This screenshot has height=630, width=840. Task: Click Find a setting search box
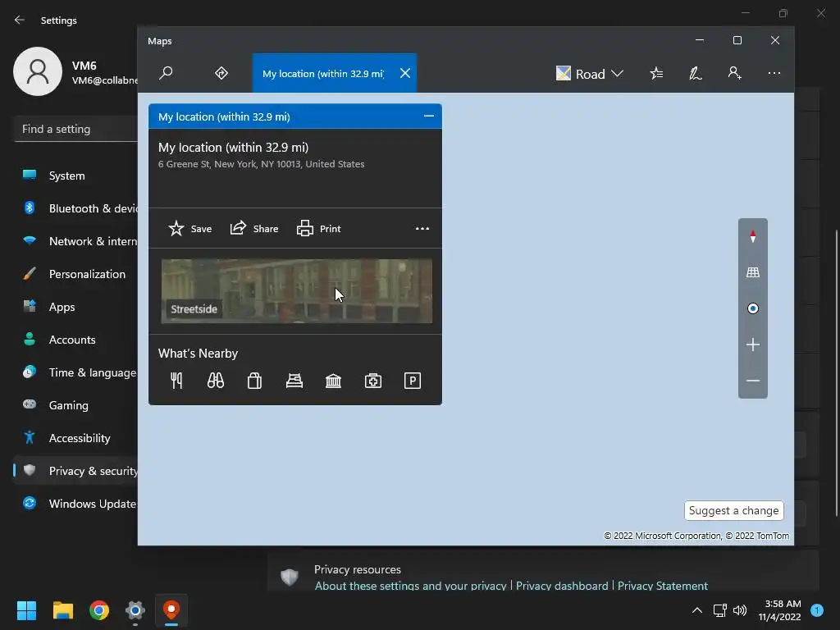(76, 129)
